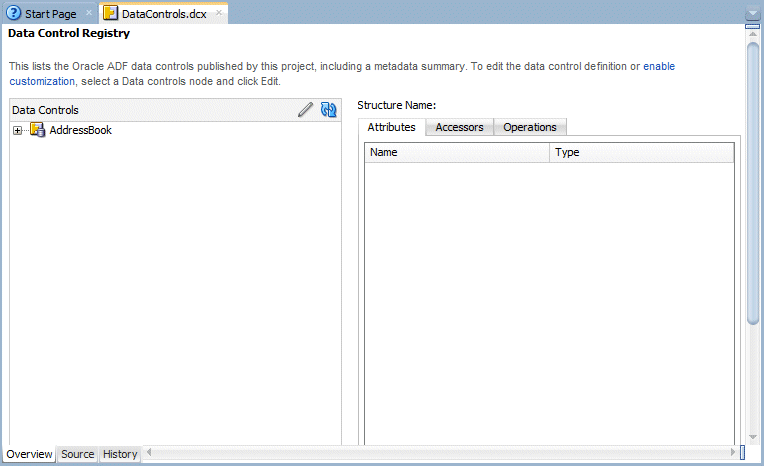Open the Attributes tab

tap(391, 127)
